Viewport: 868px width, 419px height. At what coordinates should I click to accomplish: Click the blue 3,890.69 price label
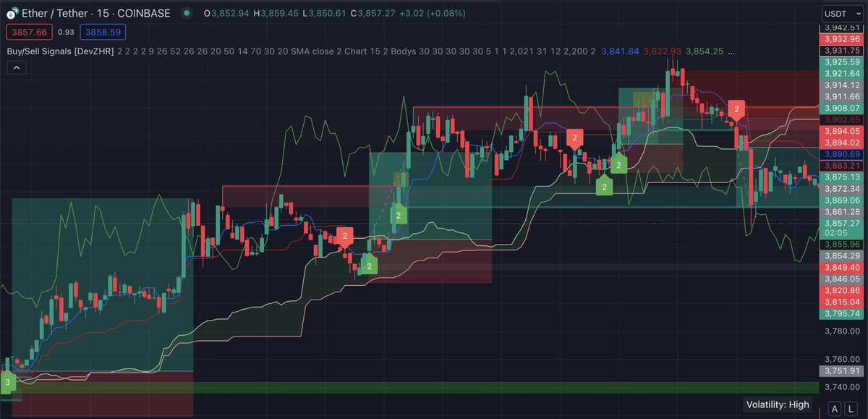(841, 154)
